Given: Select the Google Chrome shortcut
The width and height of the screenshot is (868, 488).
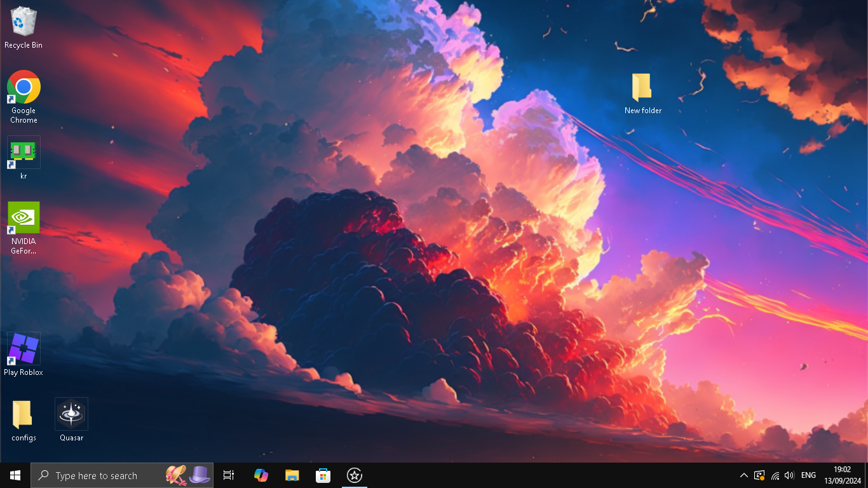Looking at the screenshot, I should pos(24,97).
